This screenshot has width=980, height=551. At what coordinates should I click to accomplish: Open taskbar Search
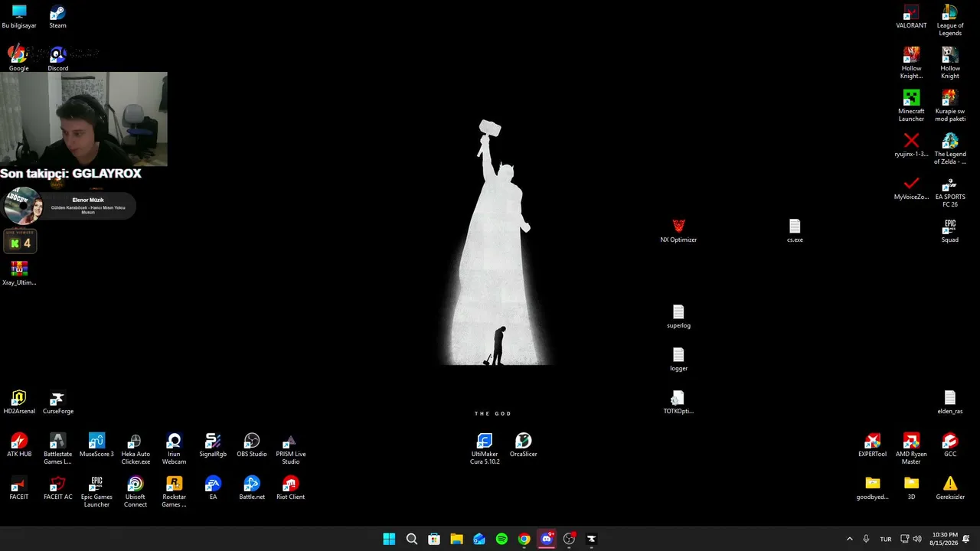point(411,539)
